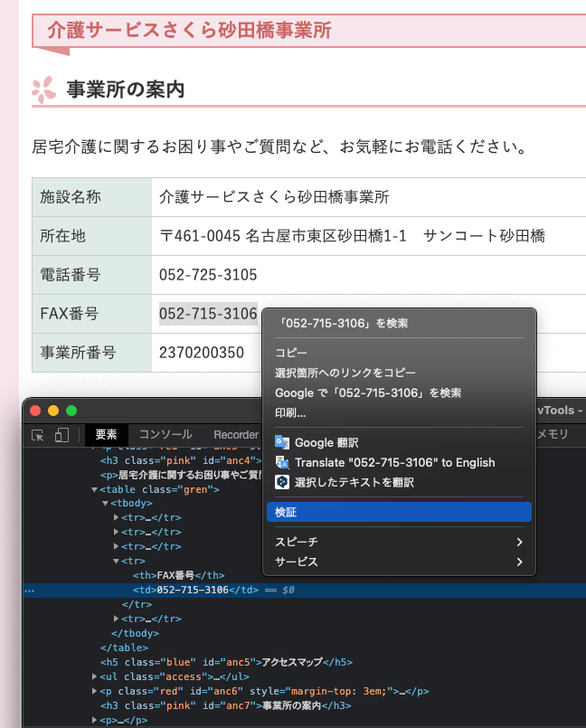Open the サービス submenu
586x728 pixels.
(398, 562)
